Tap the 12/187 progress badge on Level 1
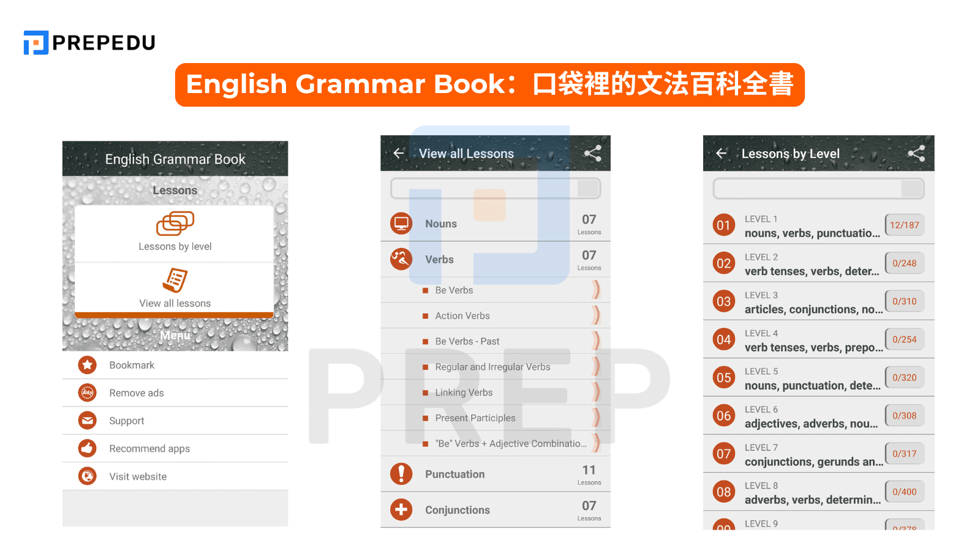 click(x=905, y=225)
